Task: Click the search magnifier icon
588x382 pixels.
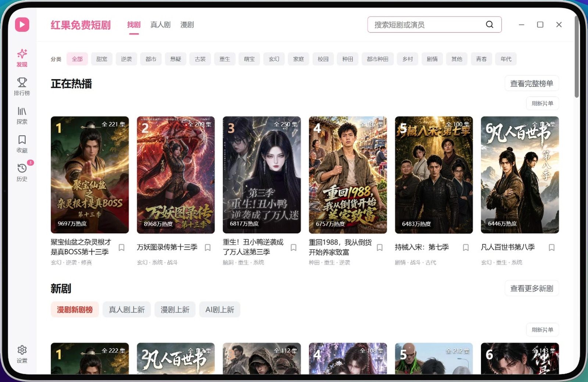Action: pyautogui.click(x=490, y=25)
